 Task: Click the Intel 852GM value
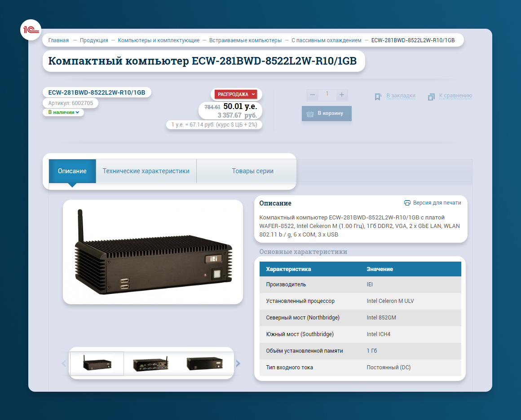tap(381, 318)
